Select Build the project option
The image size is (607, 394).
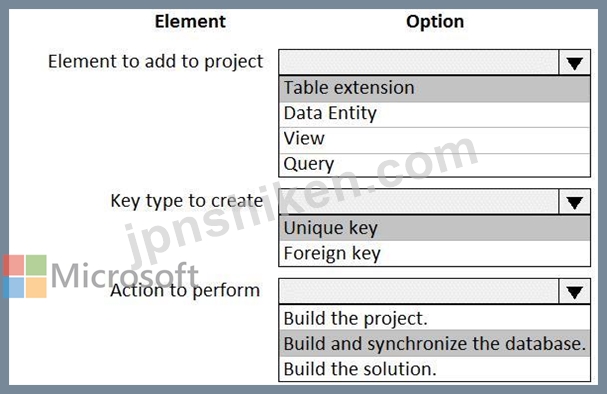(434, 318)
